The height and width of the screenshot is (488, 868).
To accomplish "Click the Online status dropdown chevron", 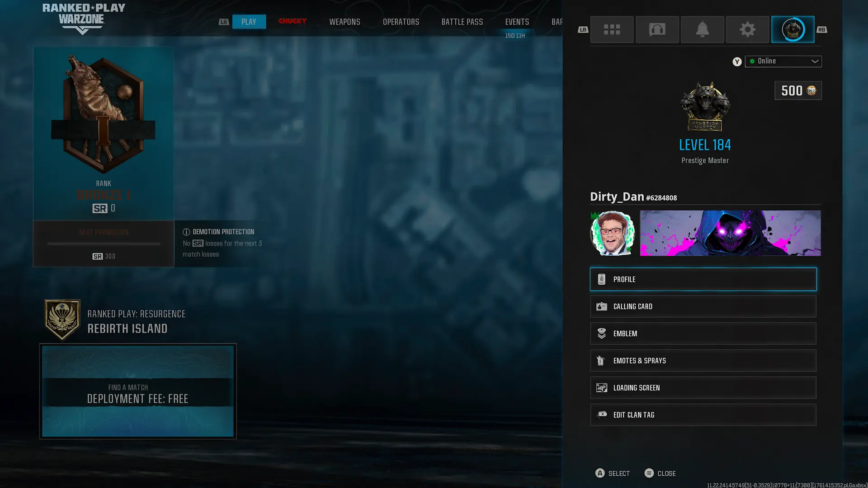I will [815, 61].
